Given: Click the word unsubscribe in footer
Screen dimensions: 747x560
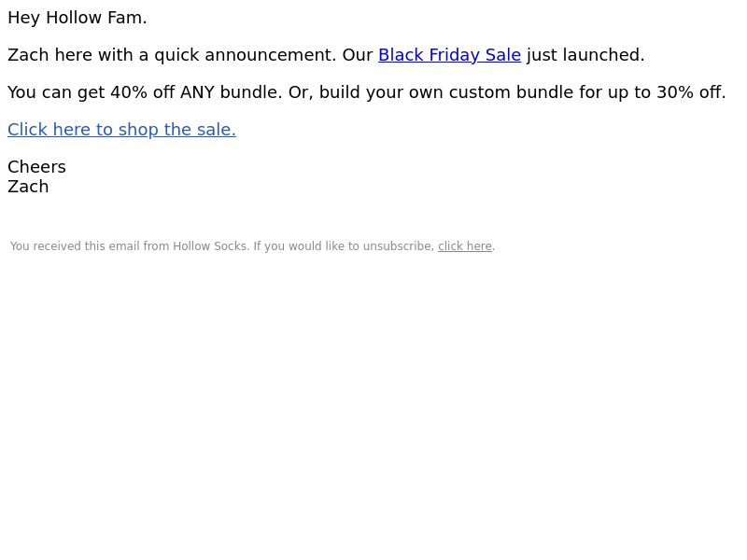Looking at the screenshot, I should [398, 246].
